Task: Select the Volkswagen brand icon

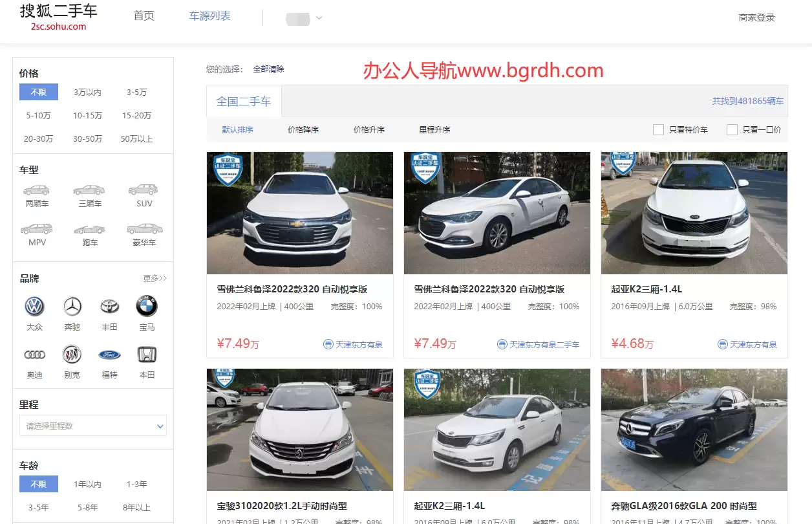Action: 35,305
